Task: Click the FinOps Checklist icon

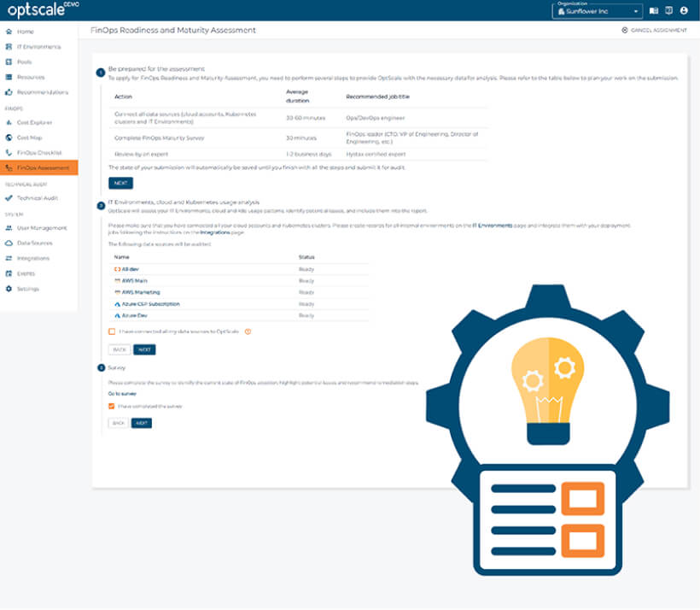Action: tap(9, 152)
